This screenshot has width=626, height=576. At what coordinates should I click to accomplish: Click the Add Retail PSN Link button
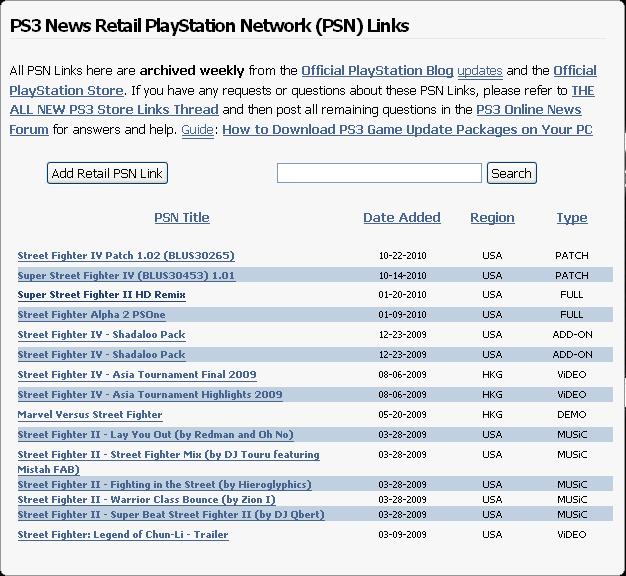tap(107, 173)
